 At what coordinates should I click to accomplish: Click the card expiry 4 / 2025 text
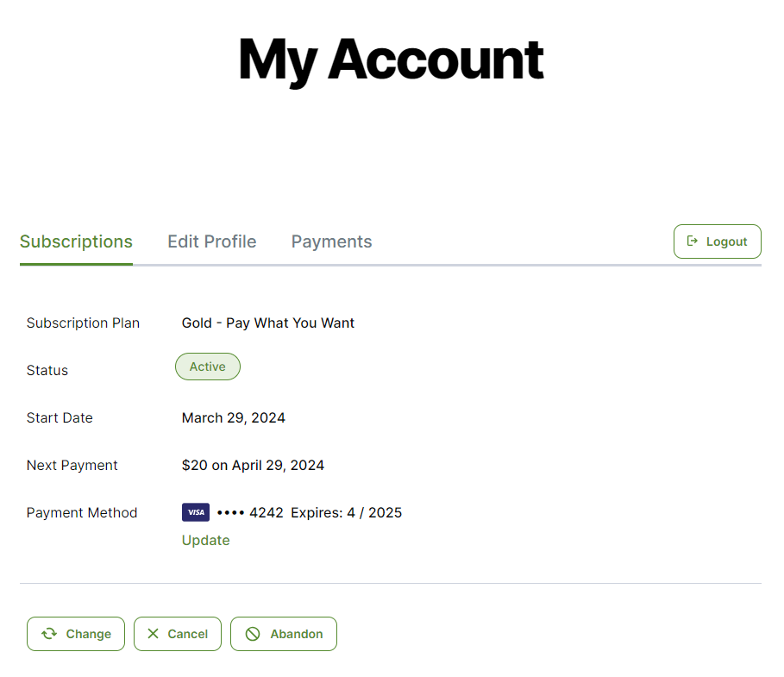(374, 512)
